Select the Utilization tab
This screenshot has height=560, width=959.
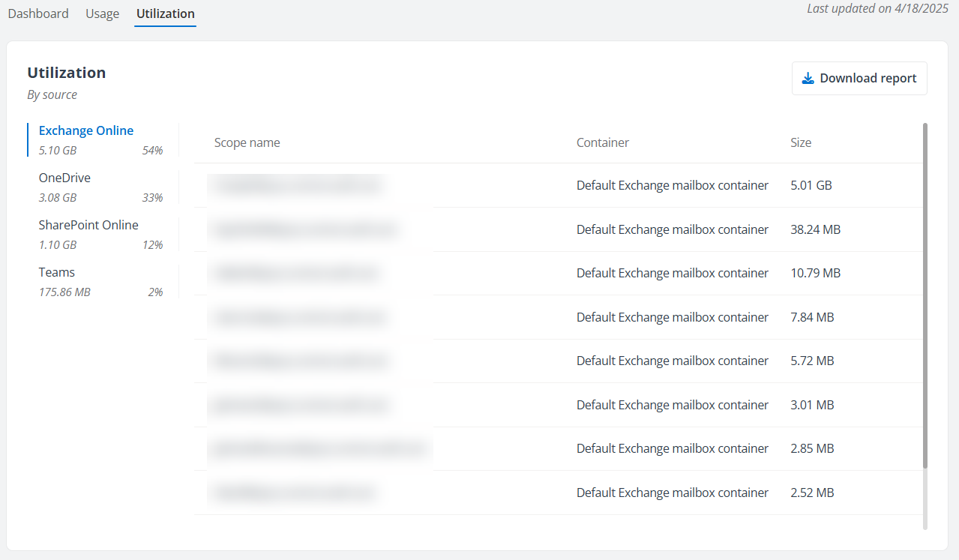tap(165, 13)
